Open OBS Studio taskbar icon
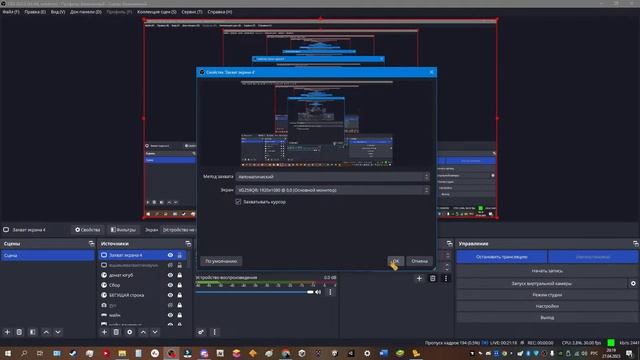 point(171,353)
